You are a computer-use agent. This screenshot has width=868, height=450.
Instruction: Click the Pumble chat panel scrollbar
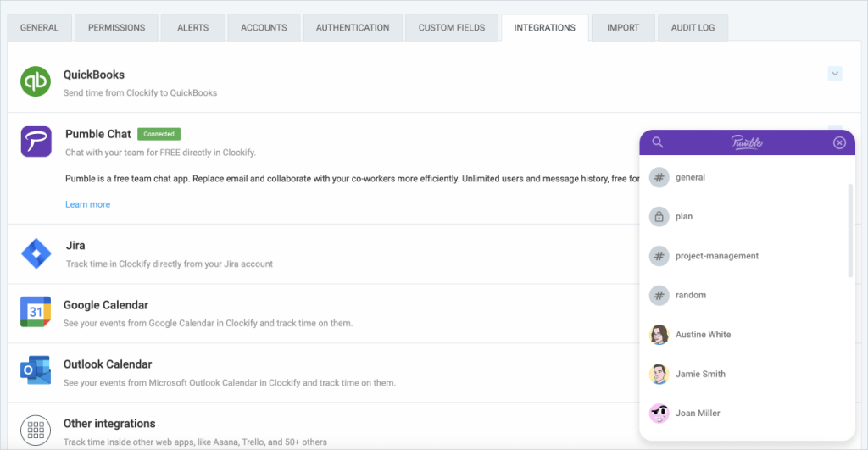850,231
